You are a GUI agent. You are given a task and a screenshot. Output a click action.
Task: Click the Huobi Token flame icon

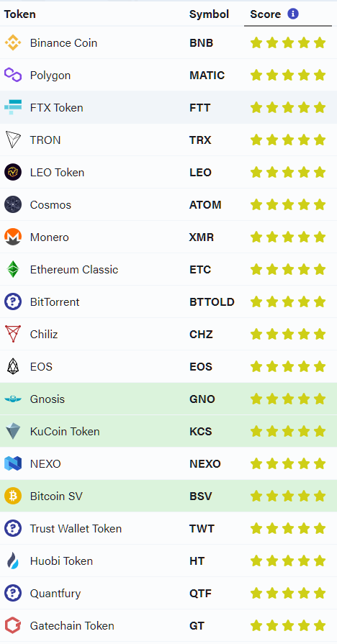point(13,561)
